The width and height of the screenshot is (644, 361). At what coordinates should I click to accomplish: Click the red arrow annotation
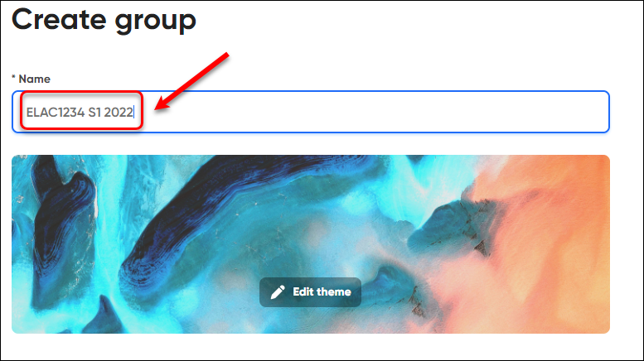coord(191,81)
